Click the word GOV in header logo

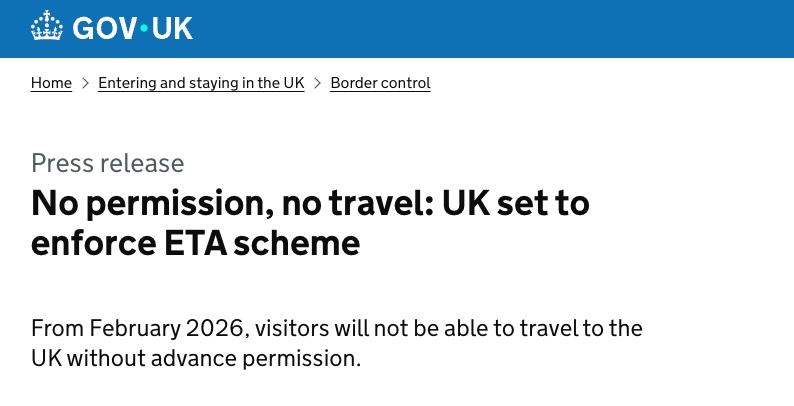point(103,29)
